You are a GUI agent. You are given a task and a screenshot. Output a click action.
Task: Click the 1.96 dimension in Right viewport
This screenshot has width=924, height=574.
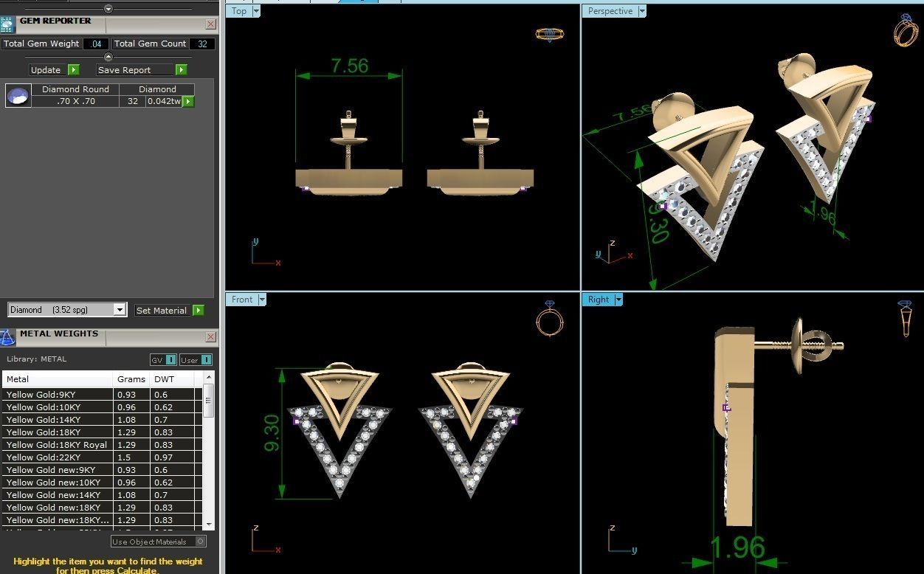point(737,547)
